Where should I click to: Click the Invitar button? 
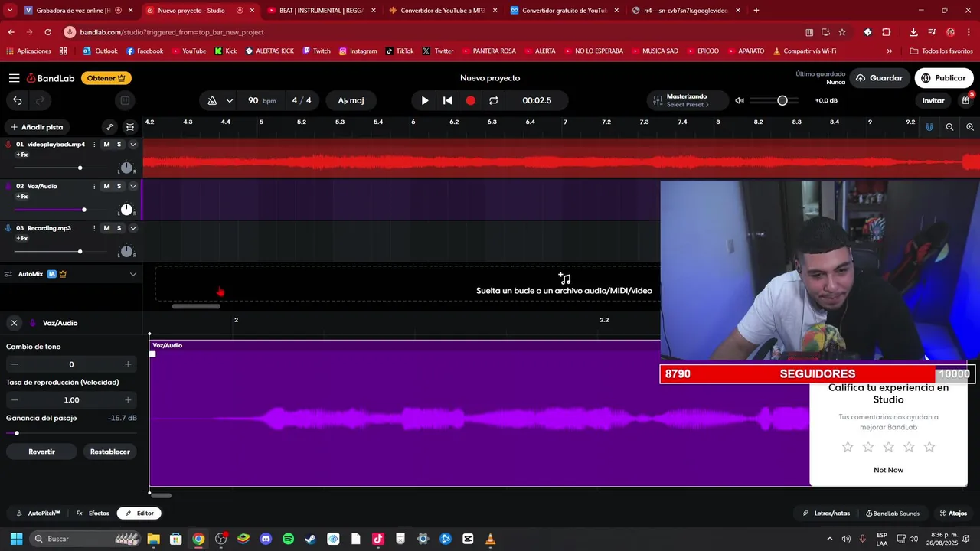933,100
